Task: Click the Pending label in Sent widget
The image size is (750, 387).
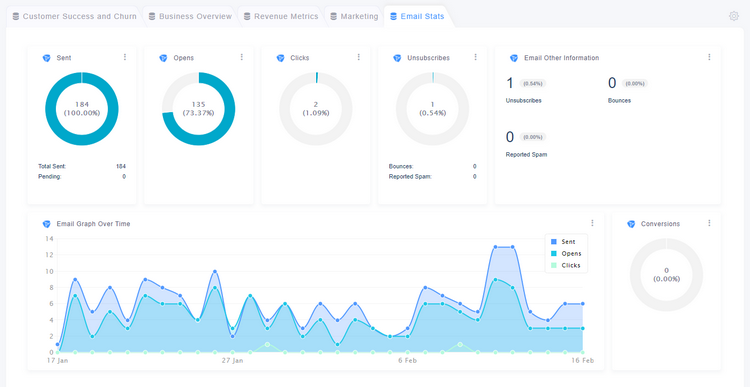Action: [50, 177]
